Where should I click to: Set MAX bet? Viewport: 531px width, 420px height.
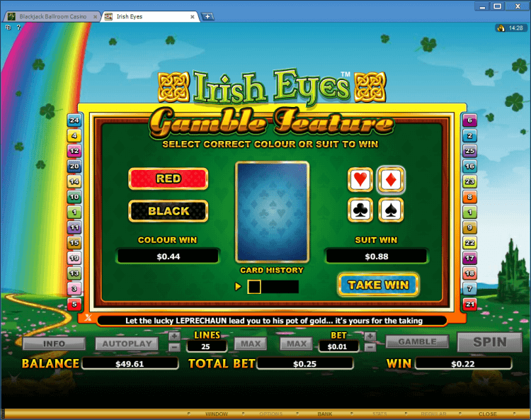[297, 344]
